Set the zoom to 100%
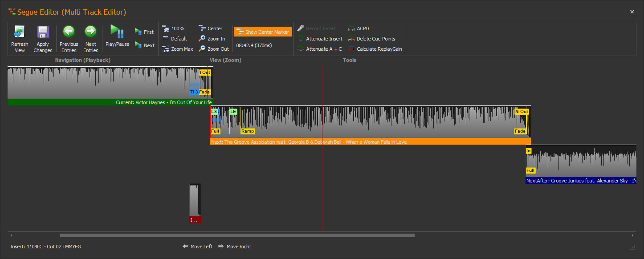The width and height of the screenshot is (644, 259). 173,28
